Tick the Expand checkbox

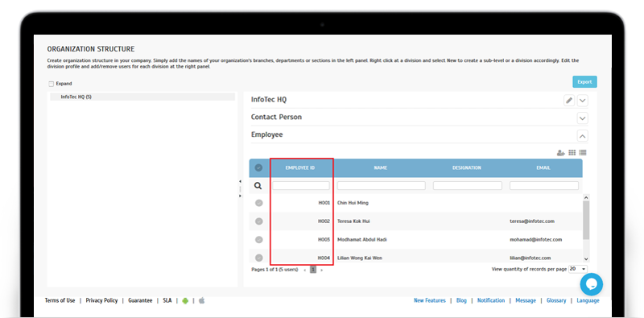[x=52, y=84]
